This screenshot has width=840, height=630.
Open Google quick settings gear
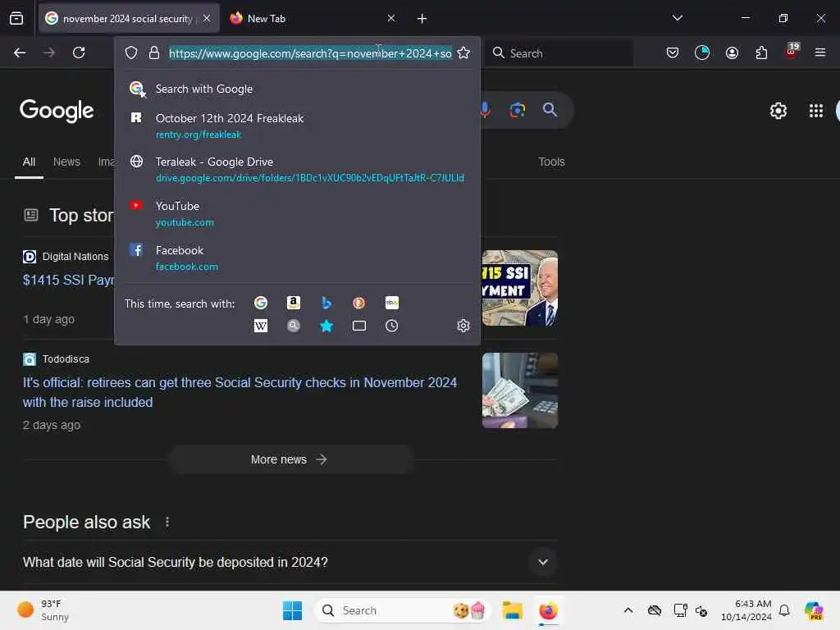point(778,111)
